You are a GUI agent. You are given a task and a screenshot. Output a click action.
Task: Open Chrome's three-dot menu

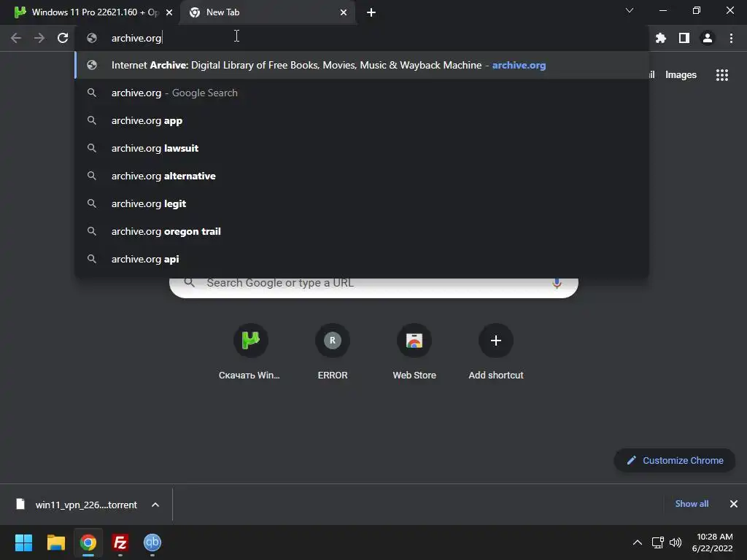point(731,38)
